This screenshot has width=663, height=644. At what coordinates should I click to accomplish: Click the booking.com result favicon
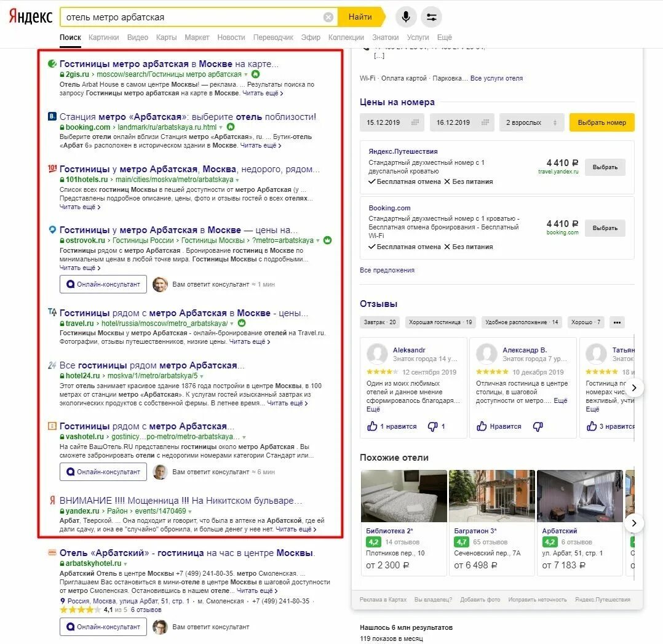pyautogui.click(x=52, y=116)
